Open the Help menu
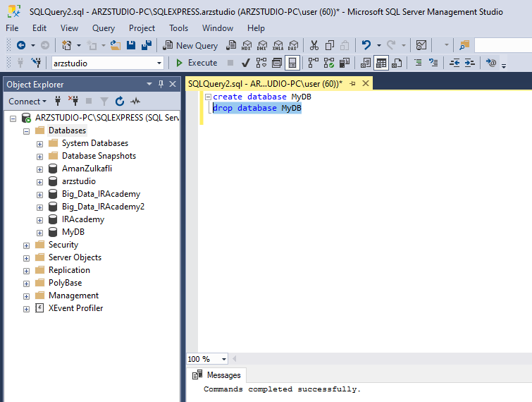This screenshot has height=402, width=532. point(256,28)
